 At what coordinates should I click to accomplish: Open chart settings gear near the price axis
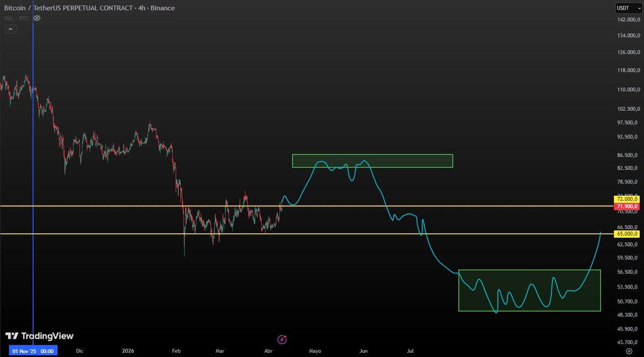628,351
